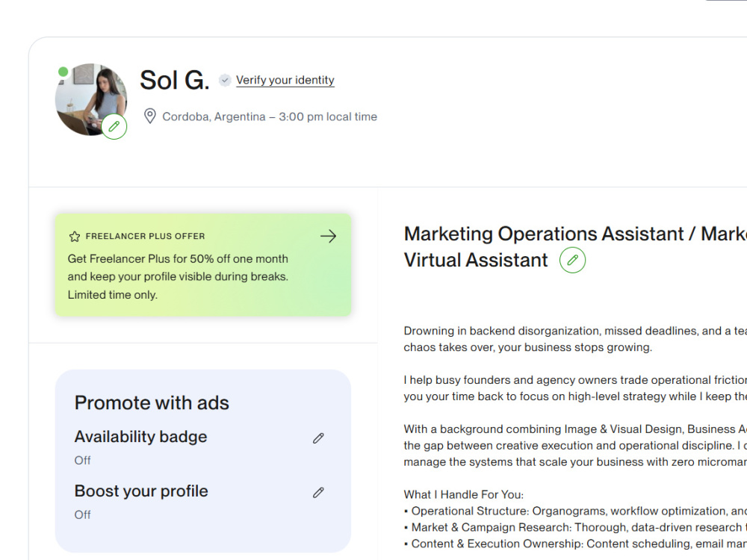The image size is (747, 560).
Task: Click the Image & Visual Design background paragraph
Action: (x=575, y=445)
